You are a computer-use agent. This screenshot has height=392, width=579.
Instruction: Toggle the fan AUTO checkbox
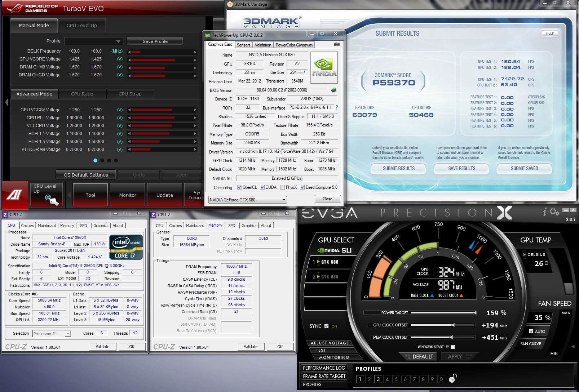point(531,331)
